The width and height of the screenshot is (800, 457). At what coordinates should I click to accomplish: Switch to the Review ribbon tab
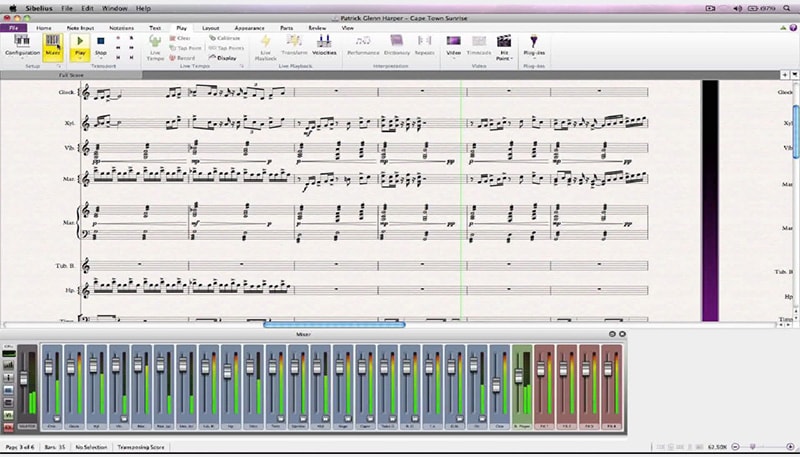pyautogui.click(x=317, y=28)
